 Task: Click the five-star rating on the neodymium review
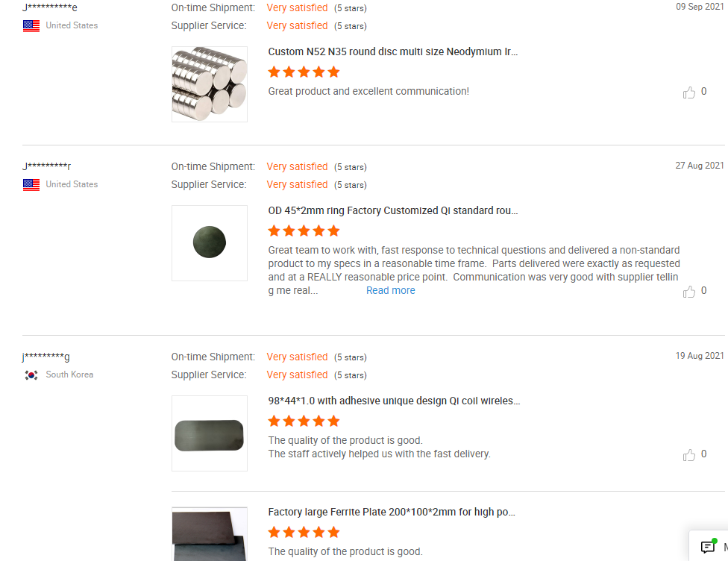pos(304,72)
